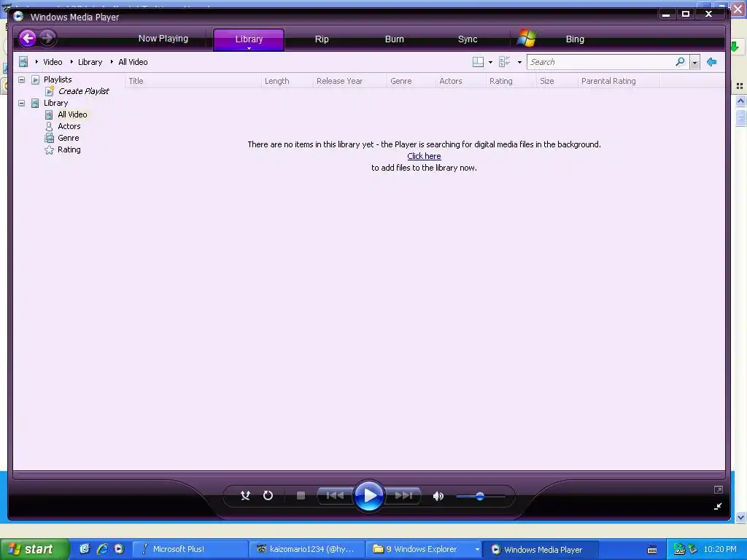Select Rating in the library tree
This screenshot has height=560, width=747.
[69, 149]
